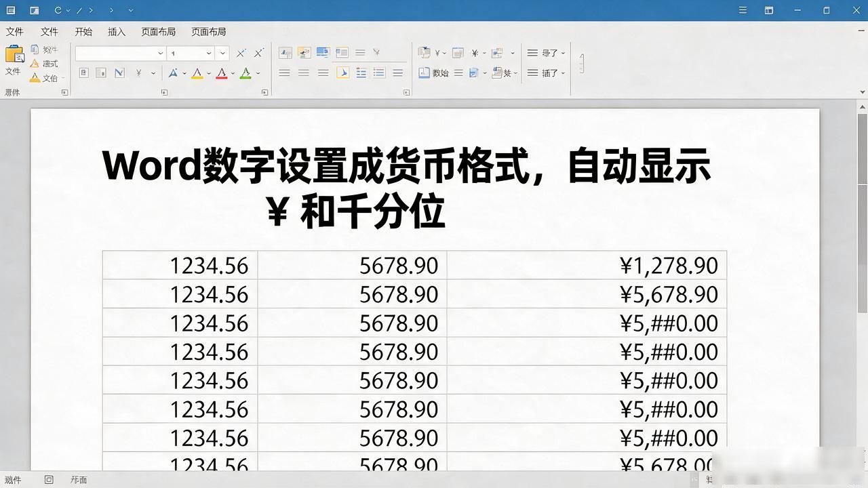Open the quick access toolbar customize arrow

click(x=130, y=10)
